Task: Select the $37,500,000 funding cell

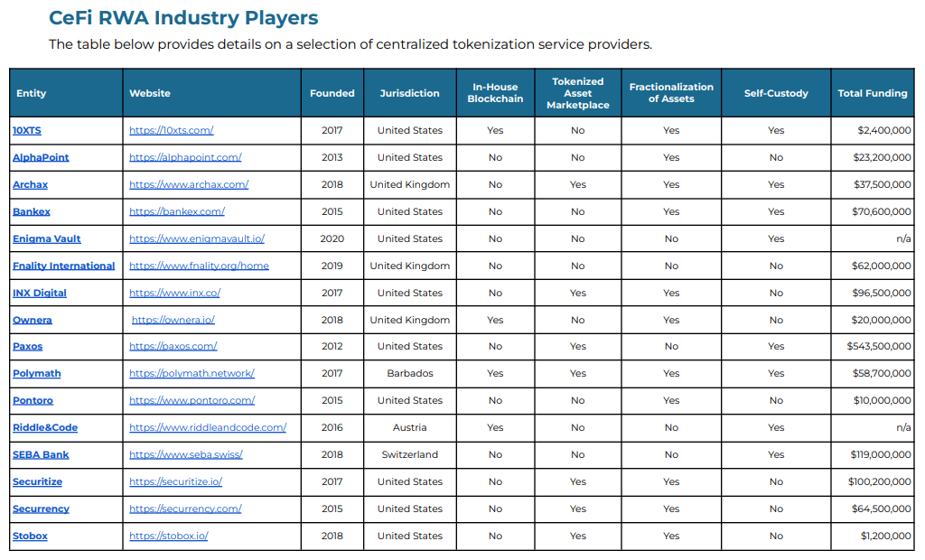Action: point(874,184)
